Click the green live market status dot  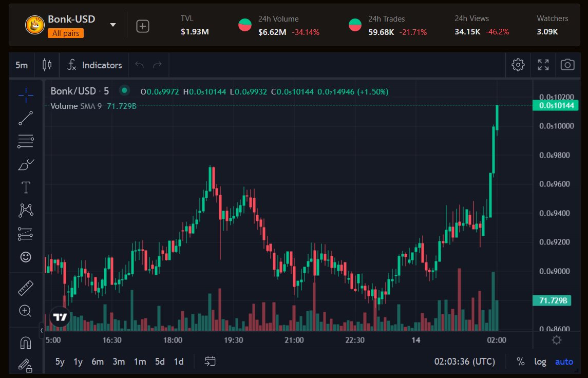pyautogui.click(x=124, y=90)
